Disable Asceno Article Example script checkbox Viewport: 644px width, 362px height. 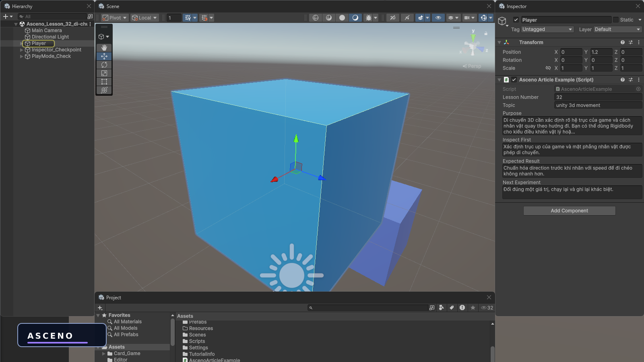(514, 80)
